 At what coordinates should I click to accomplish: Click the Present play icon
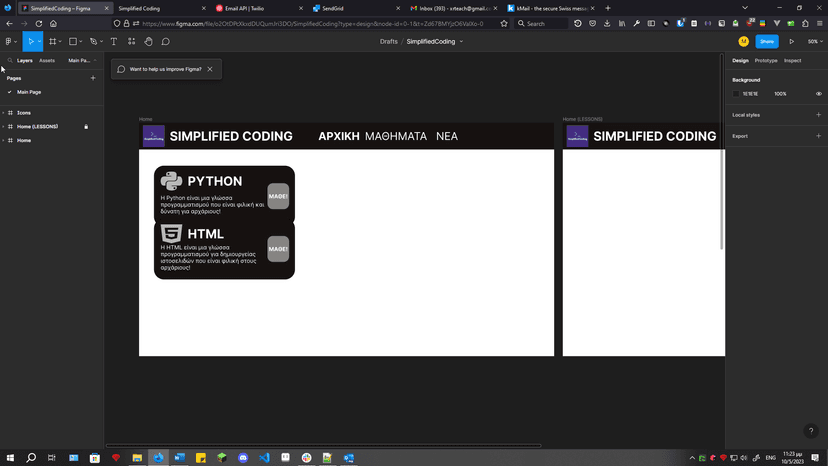pos(791,42)
